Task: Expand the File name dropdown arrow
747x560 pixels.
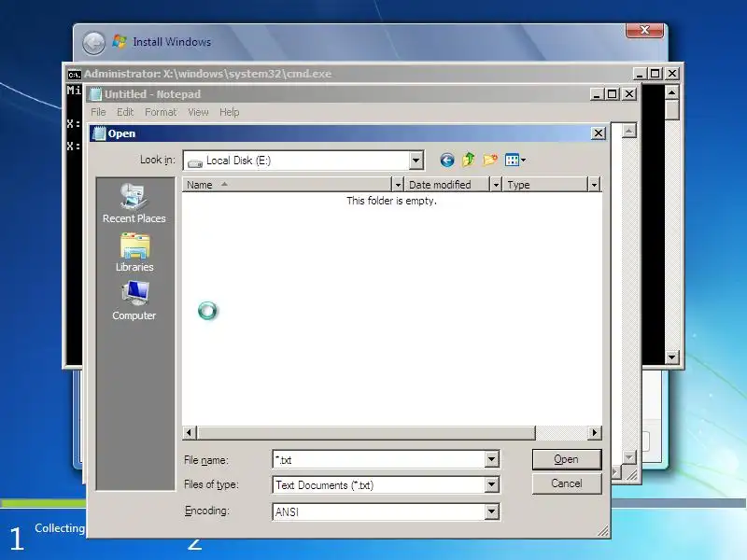Action: click(x=492, y=459)
